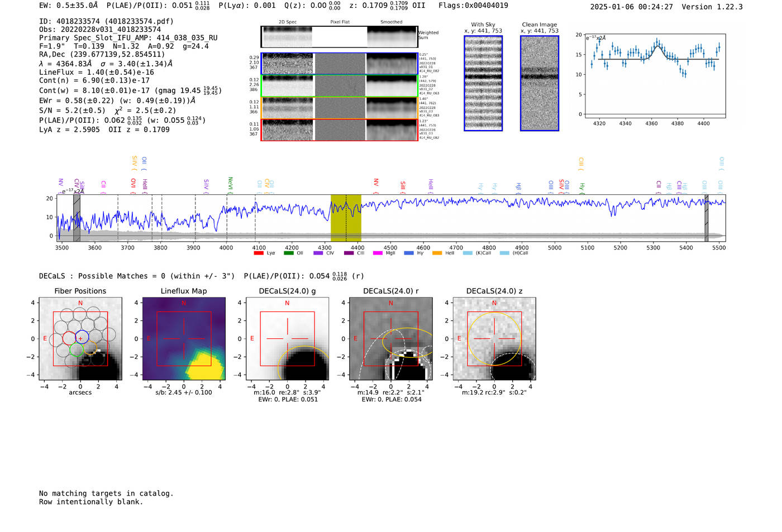Screen dimensions: 782x532
Task: Click the S/N and χ² line
Action: (x=108, y=111)
